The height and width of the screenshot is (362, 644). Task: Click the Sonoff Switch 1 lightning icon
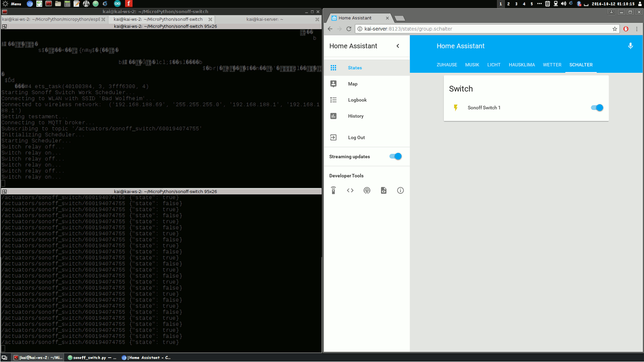(456, 108)
